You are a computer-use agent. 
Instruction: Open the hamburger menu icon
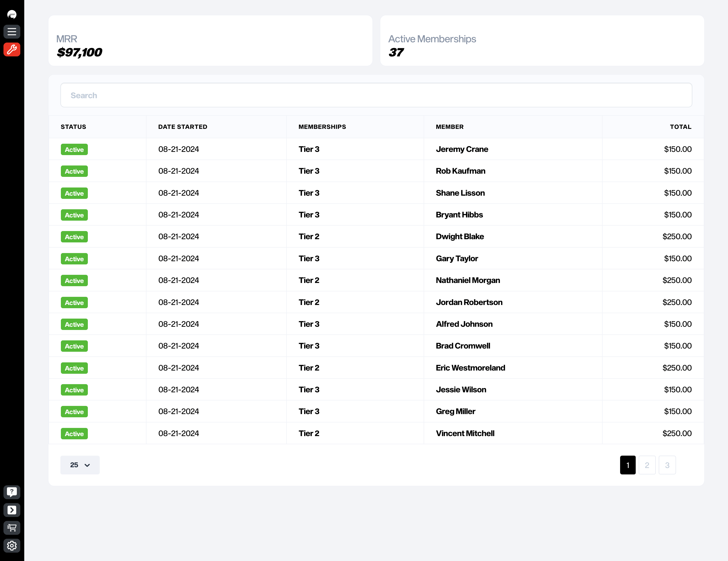click(x=12, y=32)
